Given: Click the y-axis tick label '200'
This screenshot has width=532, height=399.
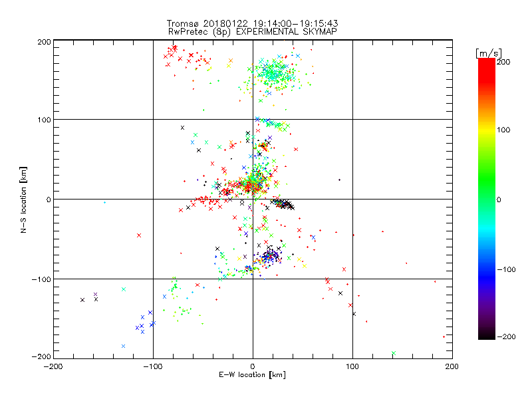Looking at the screenshot, I should click(44, 42).
